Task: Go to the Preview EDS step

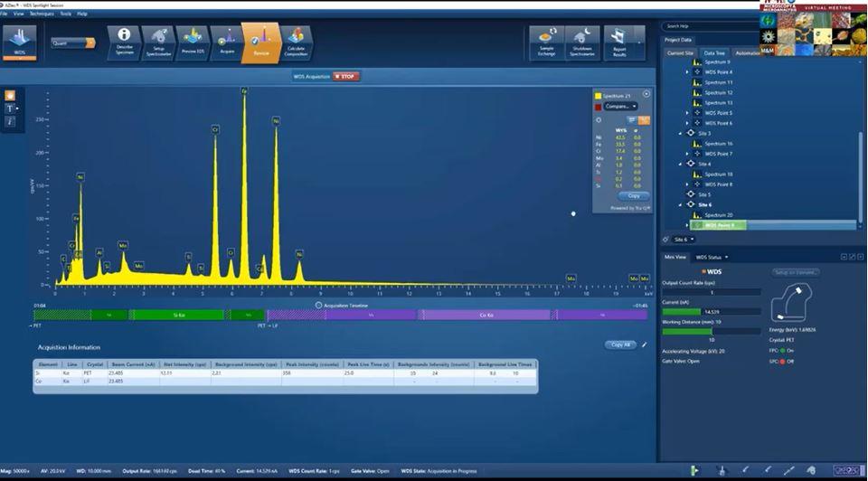Action: pos(193,40)
